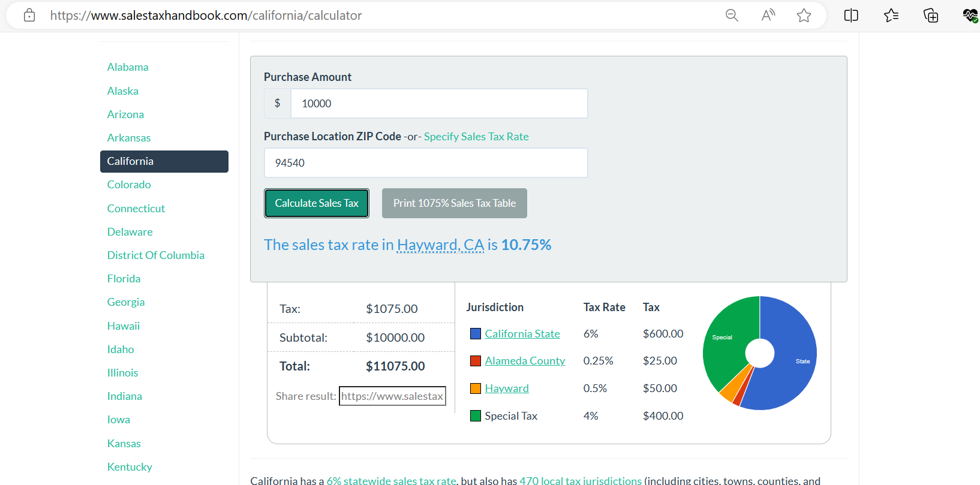
Task: Click the orange Hayward color swatch
Action: pyautogui.click(x=476, y=388)
